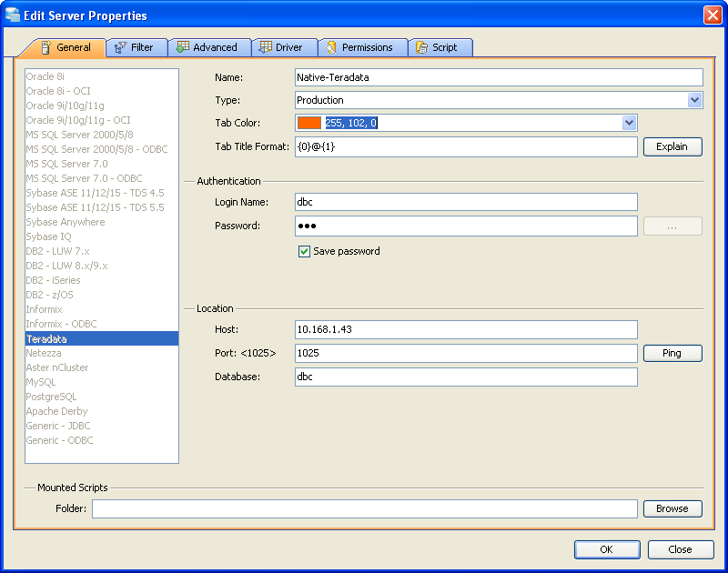Select DB2 - LUW 8.x/9.x entry
Screen dimensions: 728x573
coord(102,266)
